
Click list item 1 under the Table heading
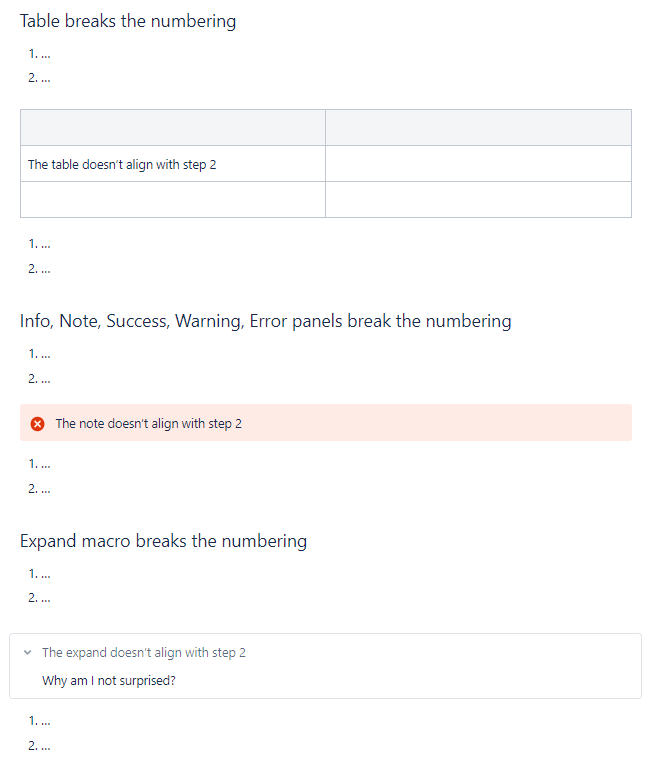tap(39, 54)
